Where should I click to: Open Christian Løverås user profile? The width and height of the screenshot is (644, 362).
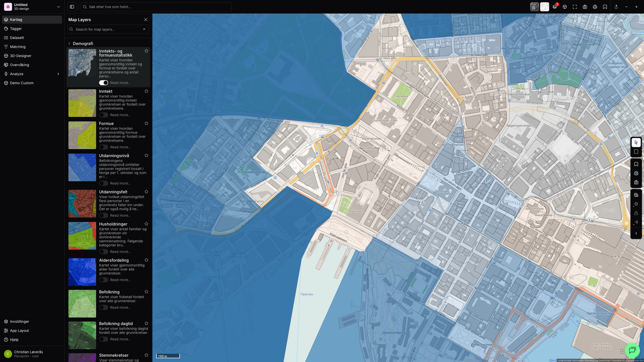[32, 354]
